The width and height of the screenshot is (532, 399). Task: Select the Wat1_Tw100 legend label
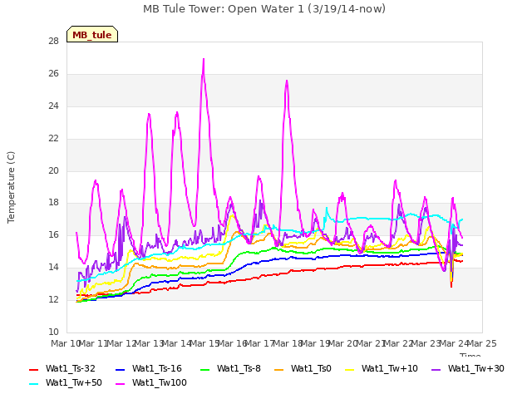pos(160,382)
